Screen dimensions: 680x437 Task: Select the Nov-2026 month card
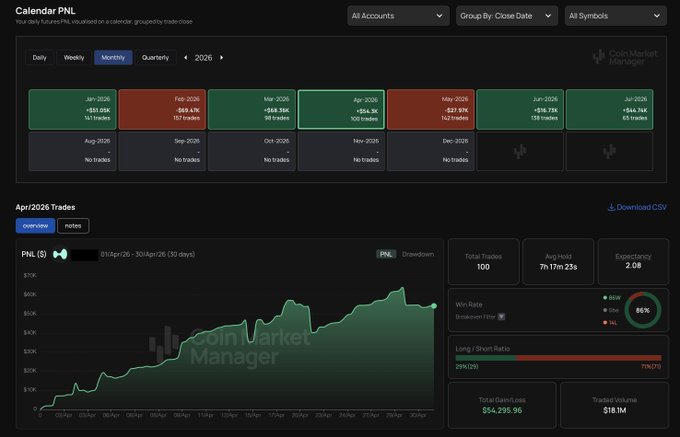[341, 151]
